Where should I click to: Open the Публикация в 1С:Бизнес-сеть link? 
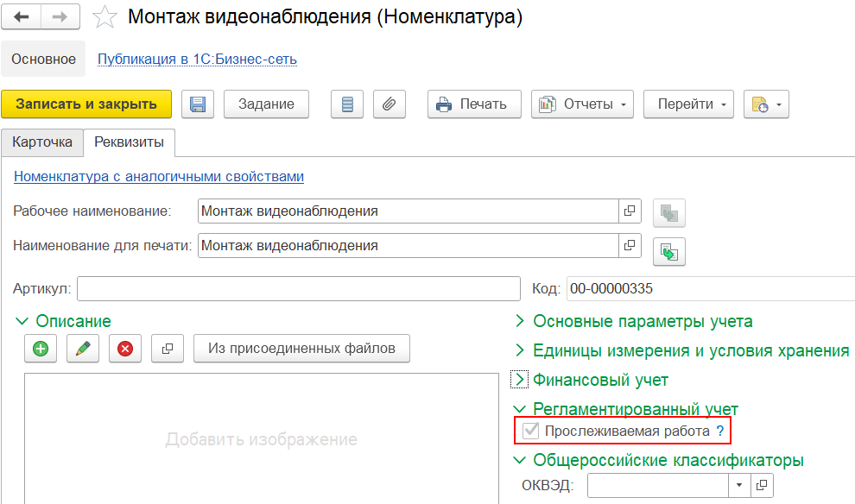pyautogui.click(x=197, y=60)
